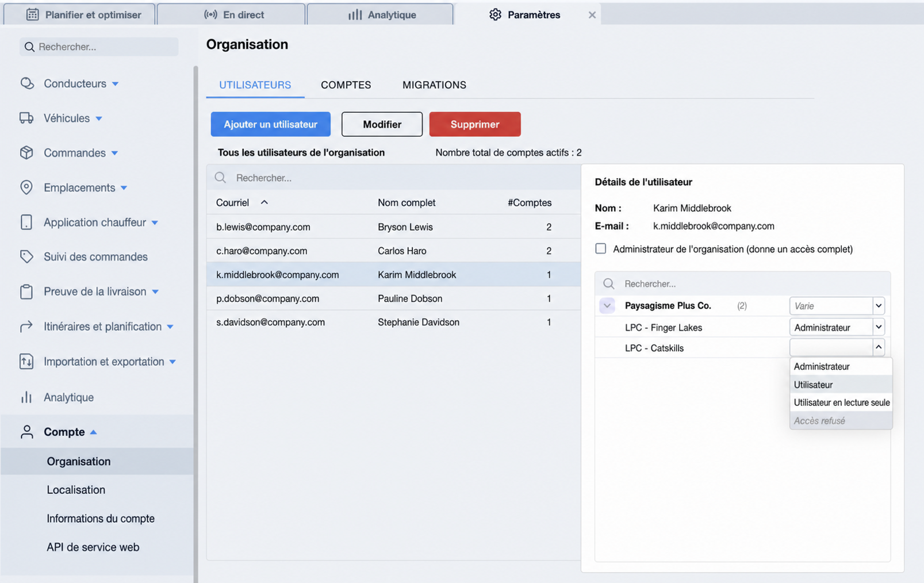Enable Administrateur de l'organisation checkbox

[x=601, y=249]
